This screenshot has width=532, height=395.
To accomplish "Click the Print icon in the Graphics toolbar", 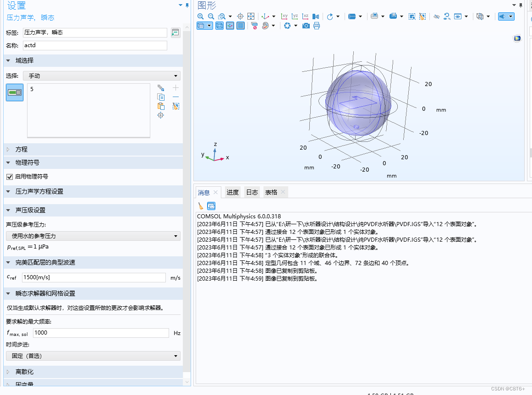I will (317, 26).
